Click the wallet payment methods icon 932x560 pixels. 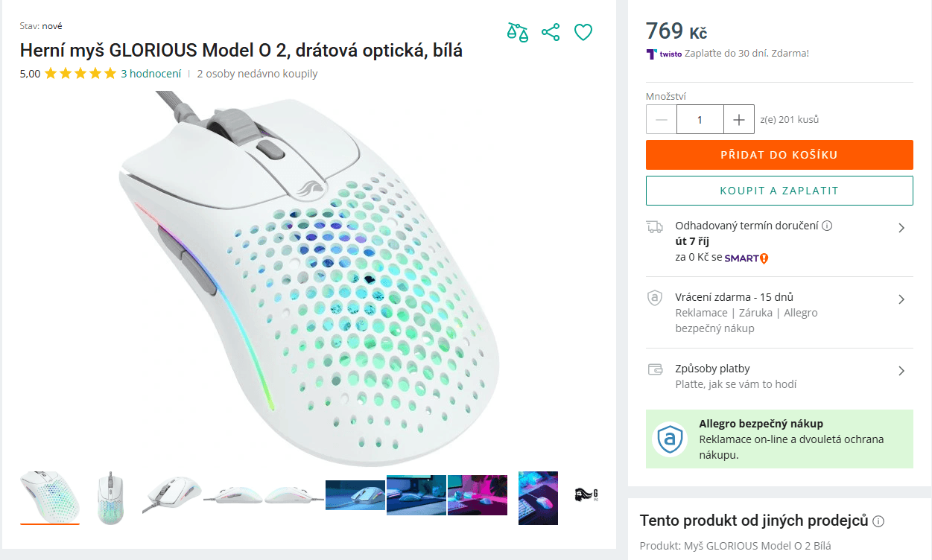tap(655, 369)
